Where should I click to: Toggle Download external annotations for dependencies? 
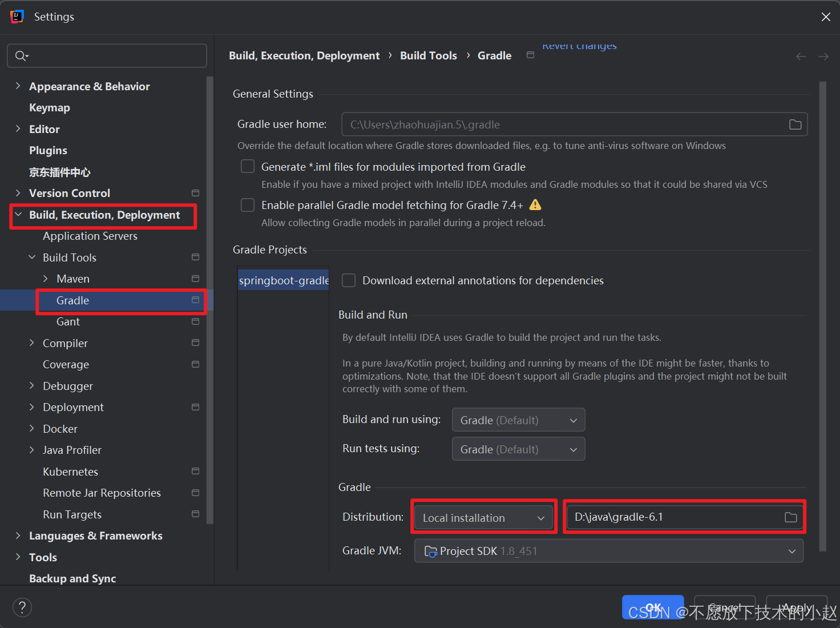point(349,280)
